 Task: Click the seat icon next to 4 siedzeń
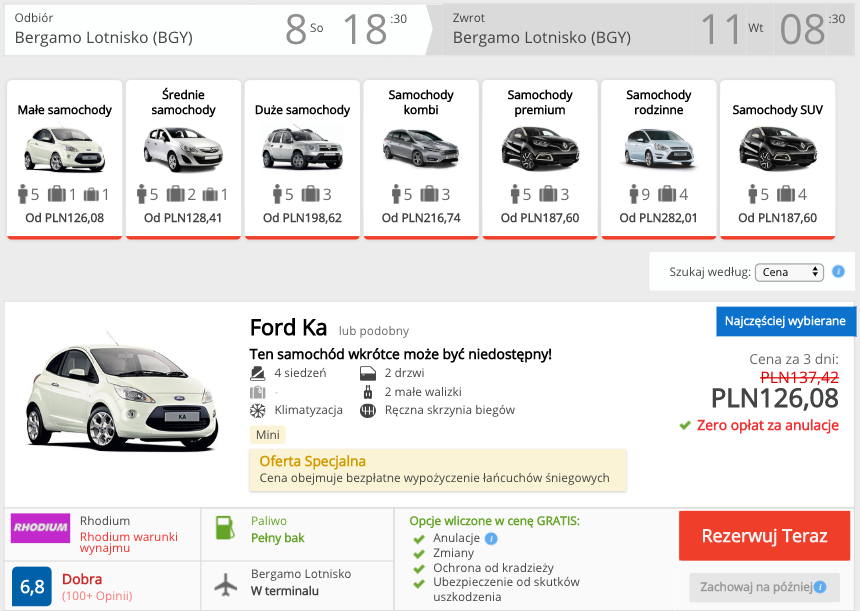(257, 374)
